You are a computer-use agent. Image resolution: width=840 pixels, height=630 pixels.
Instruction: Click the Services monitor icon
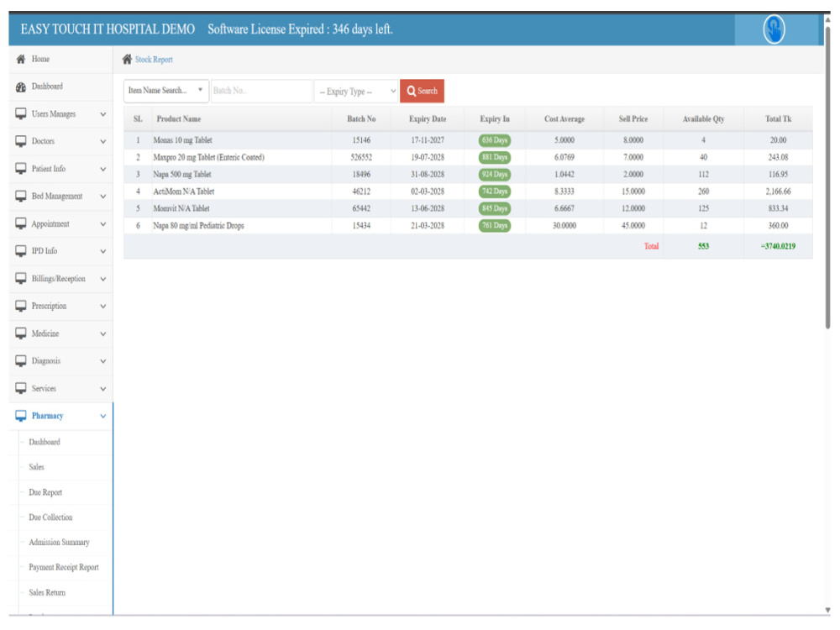(x=20, y=388)
